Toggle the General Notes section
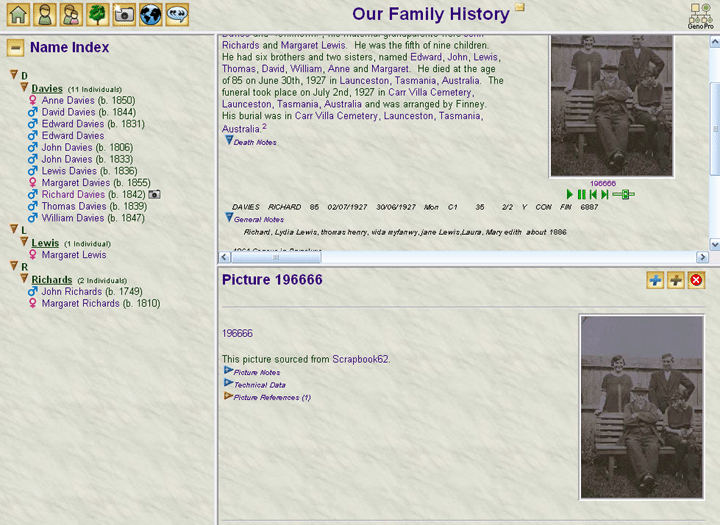The height and width of the screenshot is (525, 720). coord(229,218)
